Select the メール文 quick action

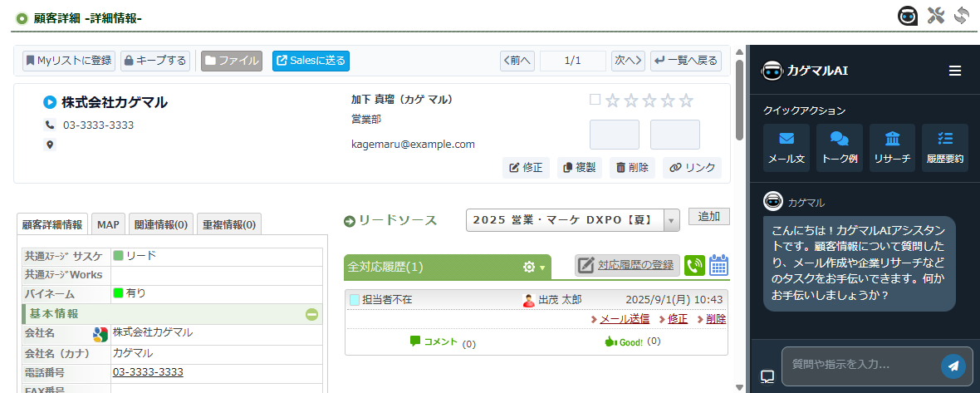786,147
